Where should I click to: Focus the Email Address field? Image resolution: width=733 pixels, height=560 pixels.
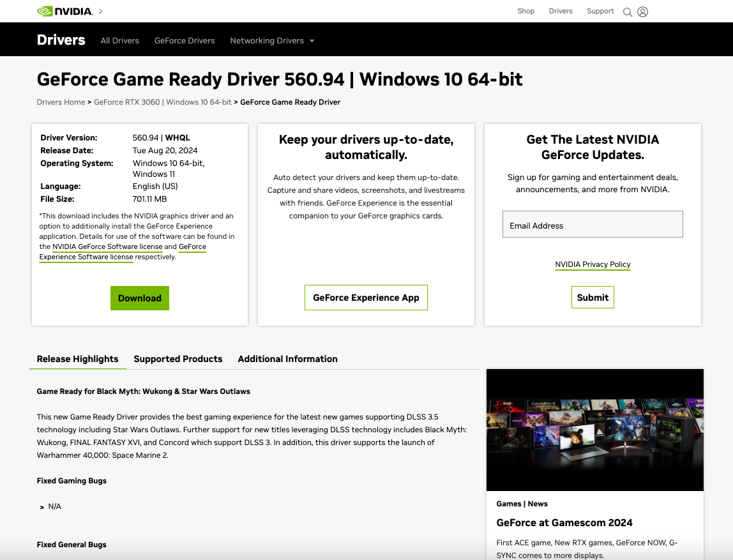[x=593, y=224]
